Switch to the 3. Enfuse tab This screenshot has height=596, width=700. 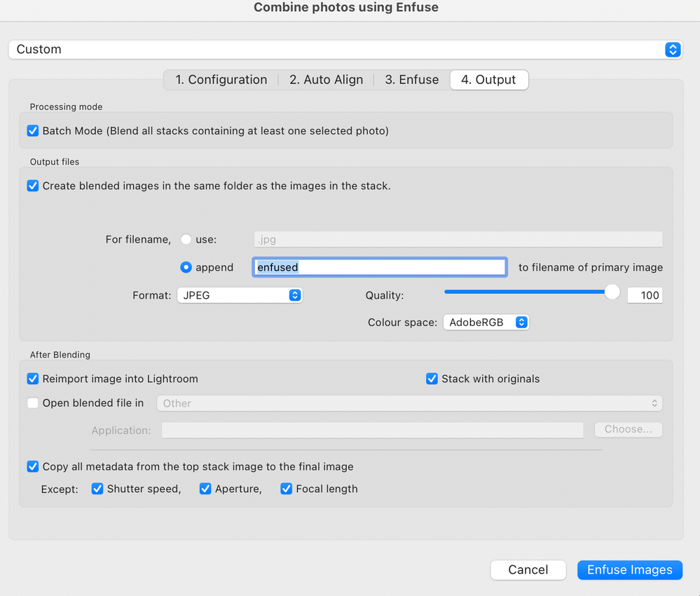click(x=411, y=79)
